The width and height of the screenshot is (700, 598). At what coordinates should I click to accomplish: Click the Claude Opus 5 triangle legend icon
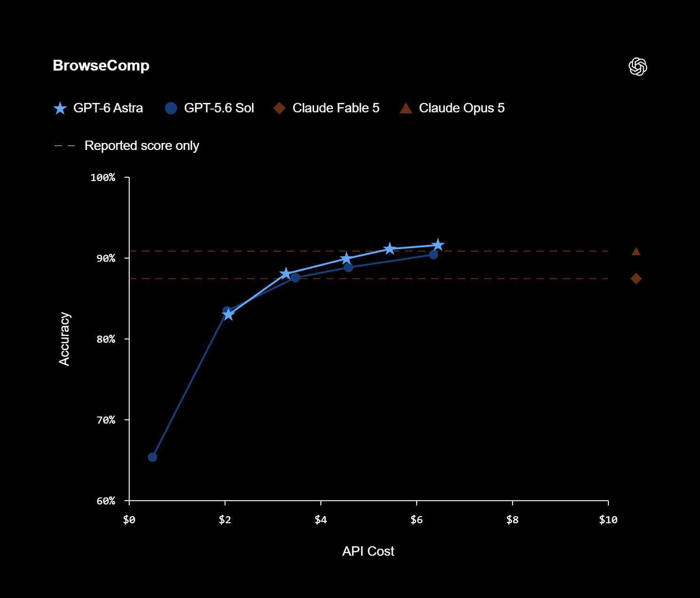(406, 109)
